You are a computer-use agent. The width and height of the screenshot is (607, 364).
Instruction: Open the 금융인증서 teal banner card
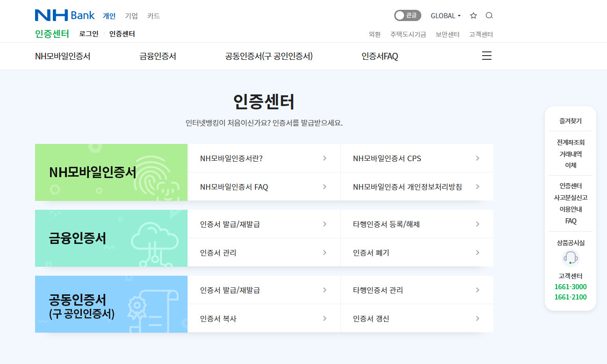click(x=111, y=238)
